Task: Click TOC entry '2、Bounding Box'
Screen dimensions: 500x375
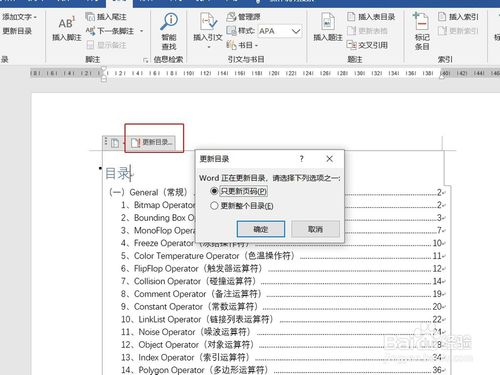Action: click(158, 218)
